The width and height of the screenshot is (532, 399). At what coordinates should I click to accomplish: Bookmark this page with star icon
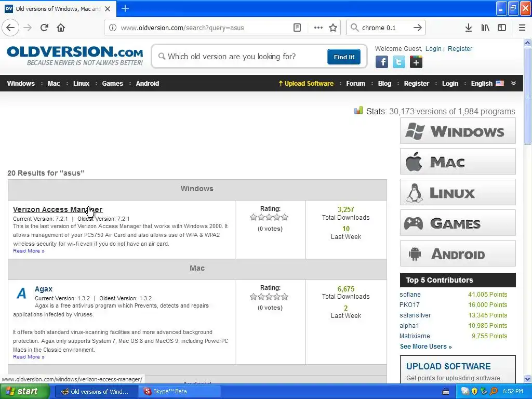coord(333,28)
